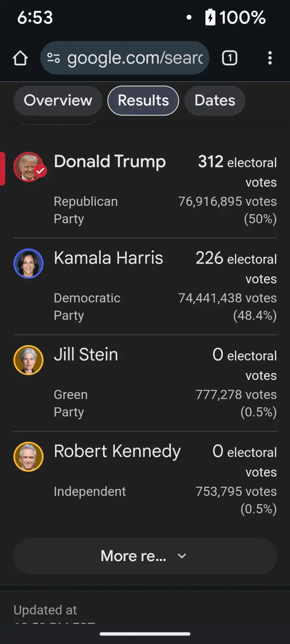
Task: Tap the Green Party candidate's profile photo
Action: click(x=28, y=360)
